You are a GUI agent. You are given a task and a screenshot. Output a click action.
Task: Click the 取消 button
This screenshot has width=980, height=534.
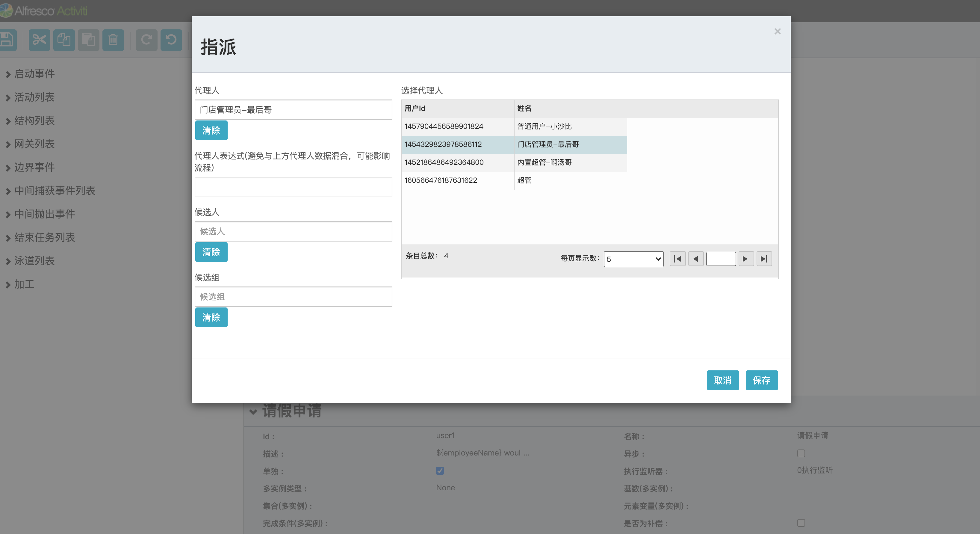[722, 380]
